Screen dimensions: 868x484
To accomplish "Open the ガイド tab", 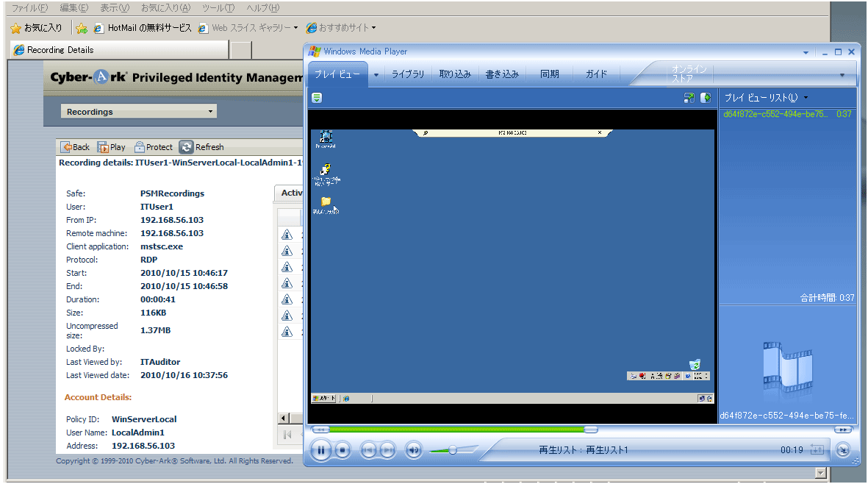I will pos(596,74).
